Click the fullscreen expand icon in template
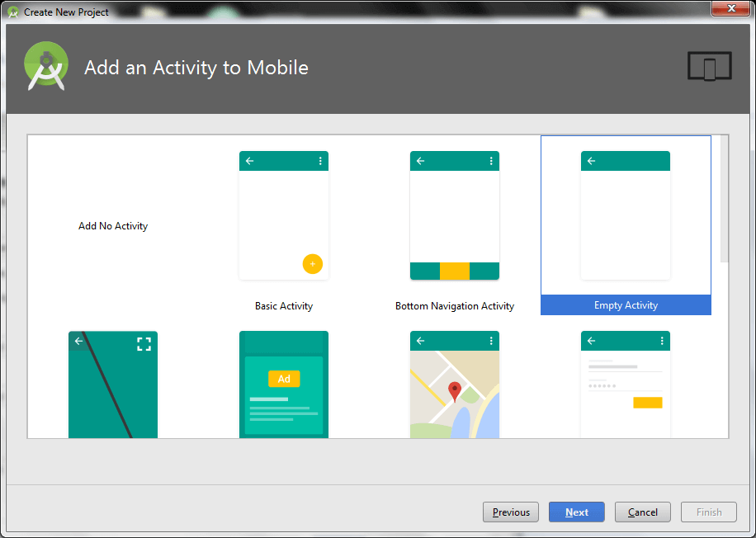 (x=144, y=344)
